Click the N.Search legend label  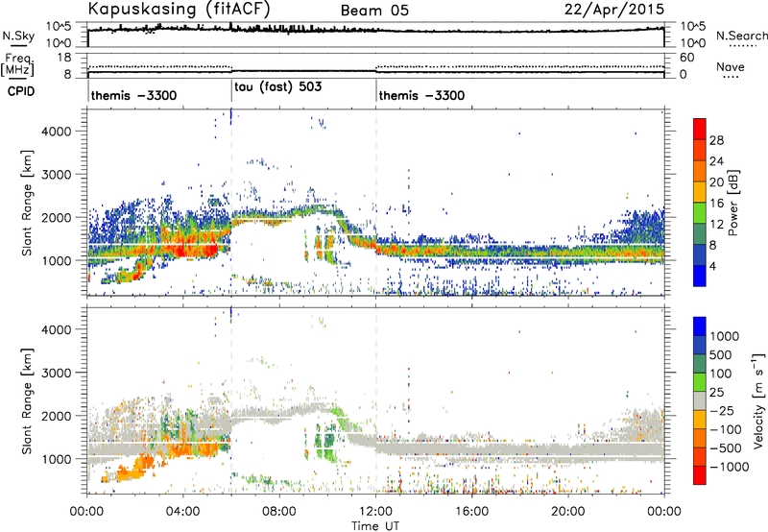741,36
